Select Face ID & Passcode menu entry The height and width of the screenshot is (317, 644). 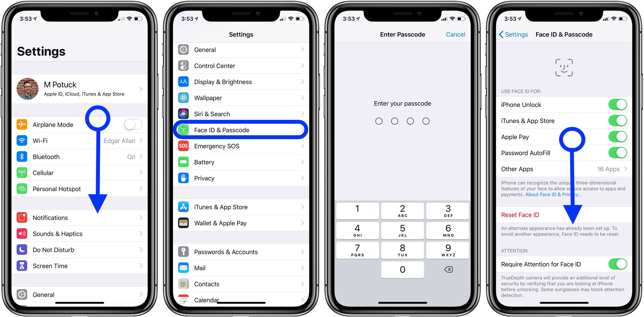pyautogui.click(x=241, y=130)
